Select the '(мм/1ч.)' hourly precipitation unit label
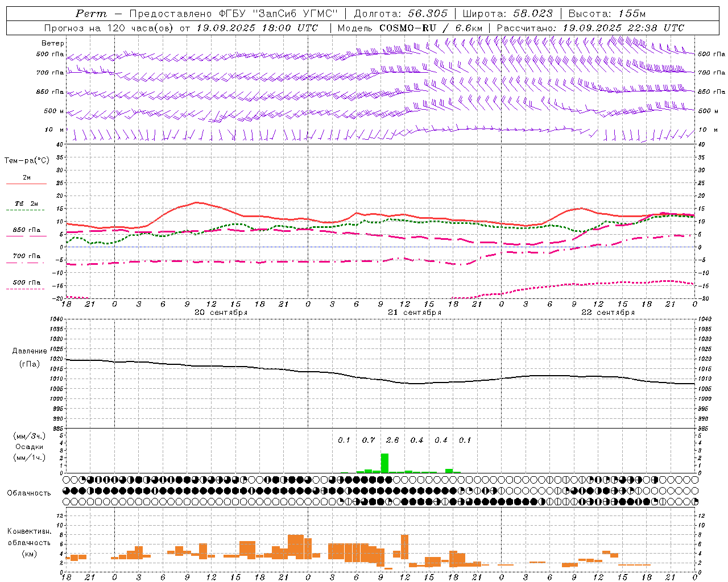728x582 pixels. tap(30, 458)
